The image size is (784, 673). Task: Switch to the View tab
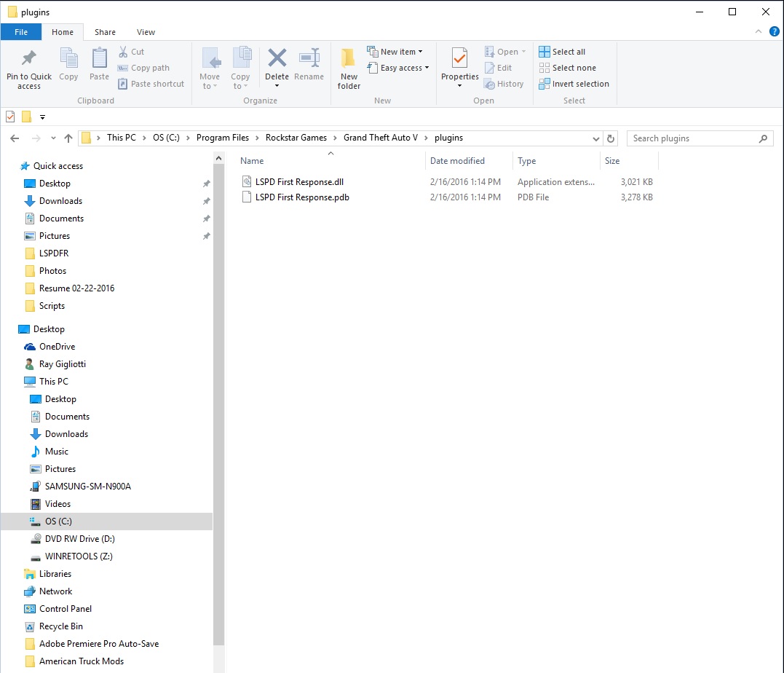pyautogui.click(x=146, y=32)
